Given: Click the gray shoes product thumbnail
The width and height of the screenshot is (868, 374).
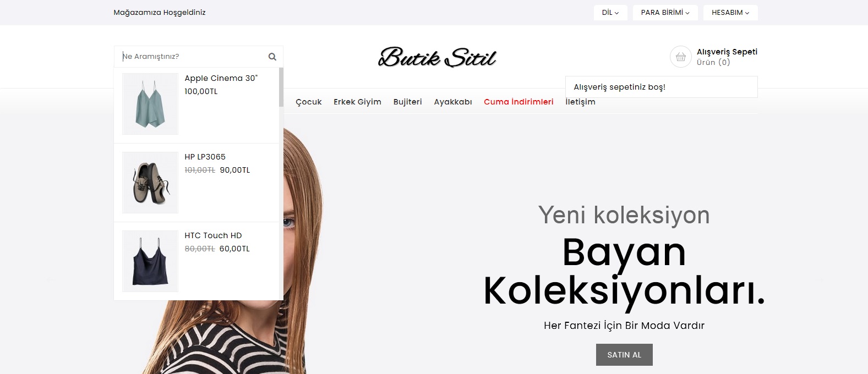Looking at the screenshot, I should point(150,183).
